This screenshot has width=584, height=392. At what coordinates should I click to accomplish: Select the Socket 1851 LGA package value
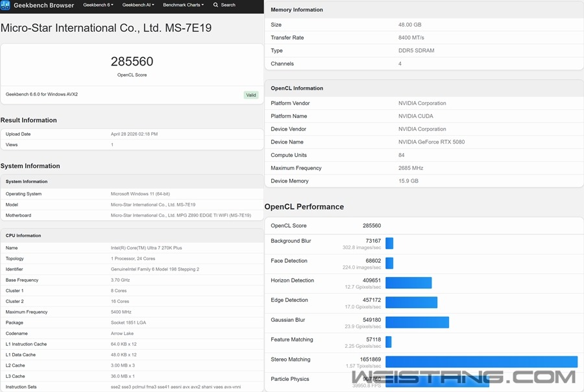(128, 323)
